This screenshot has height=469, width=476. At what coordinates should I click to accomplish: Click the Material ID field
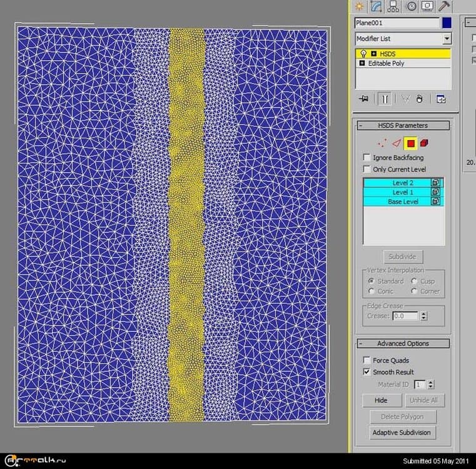[420, 385]
